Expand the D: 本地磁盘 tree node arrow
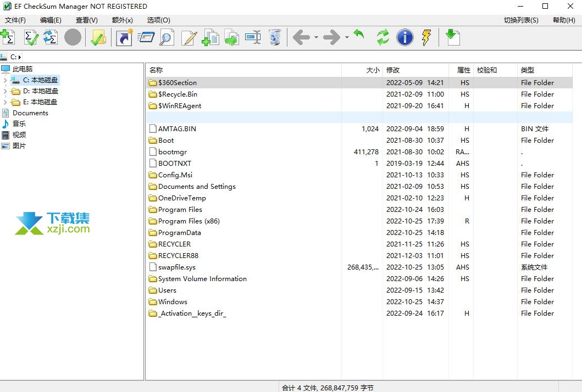This screenshot has width=582, height=392. click(5, 91)
